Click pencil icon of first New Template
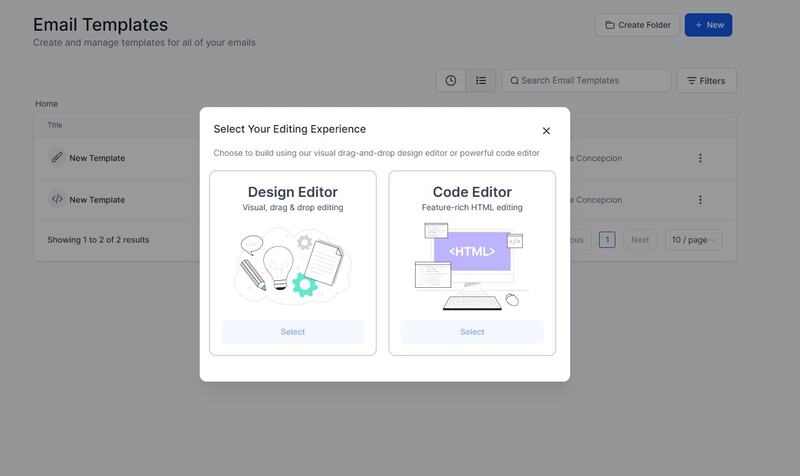800x476 pixels. [x=57, y=157]
